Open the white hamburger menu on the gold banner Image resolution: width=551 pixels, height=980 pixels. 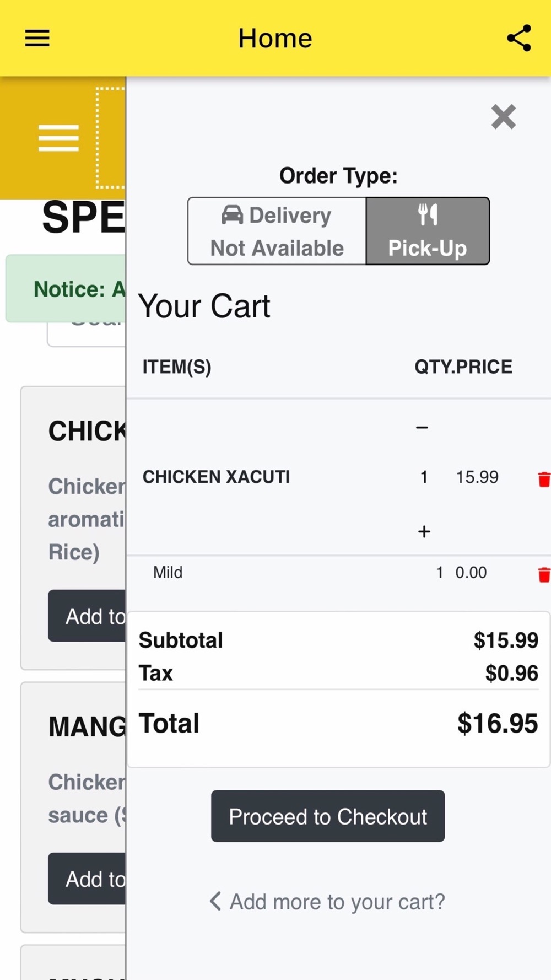click(58, 138)
